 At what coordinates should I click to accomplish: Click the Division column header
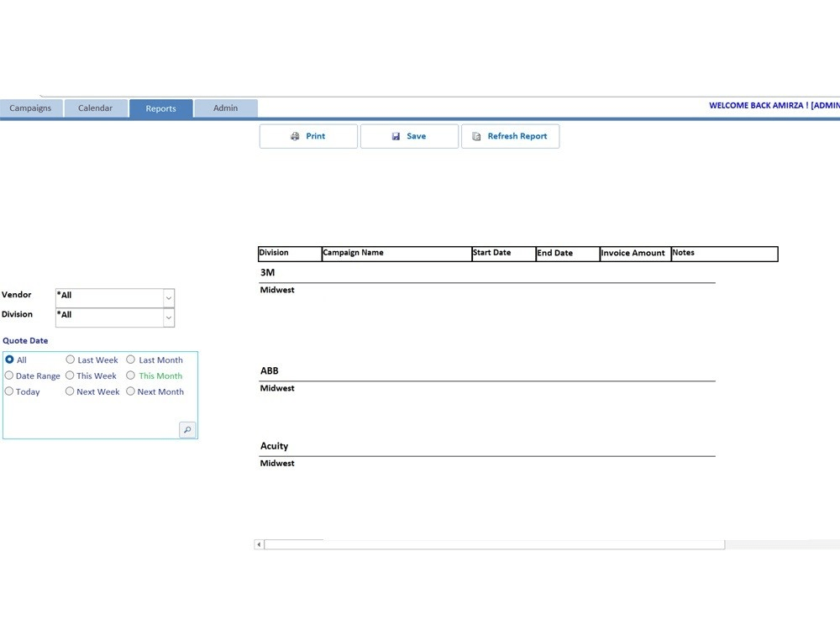(x=290, y=254)
